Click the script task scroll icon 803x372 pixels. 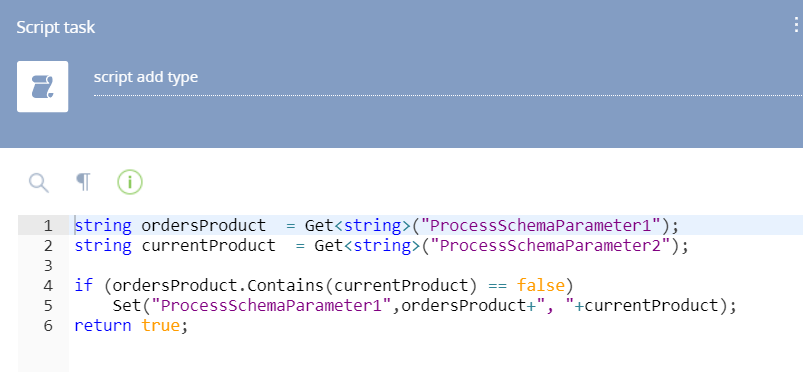click(x=43, y=87)
